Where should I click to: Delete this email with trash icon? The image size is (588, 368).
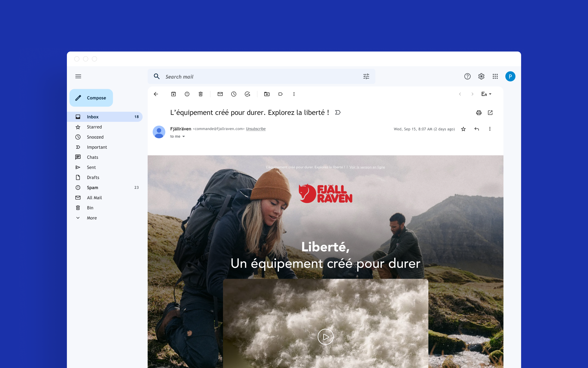tap(200, 94)
